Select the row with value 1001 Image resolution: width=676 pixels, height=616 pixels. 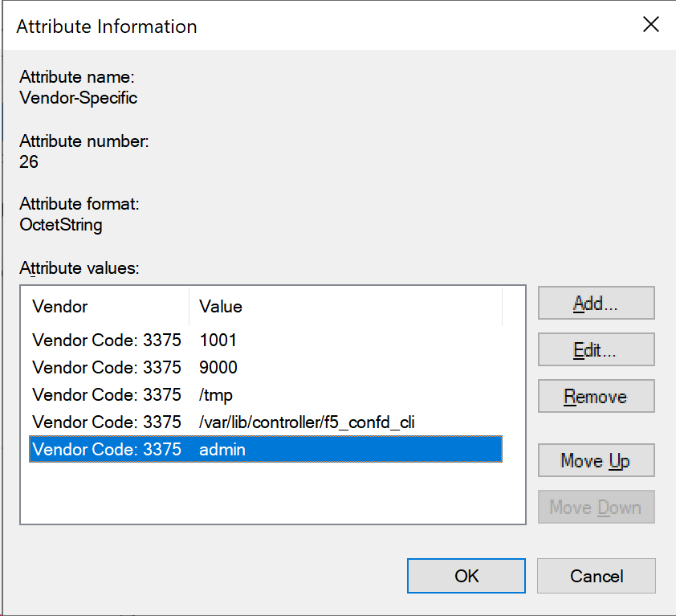[x=161, y=340]
